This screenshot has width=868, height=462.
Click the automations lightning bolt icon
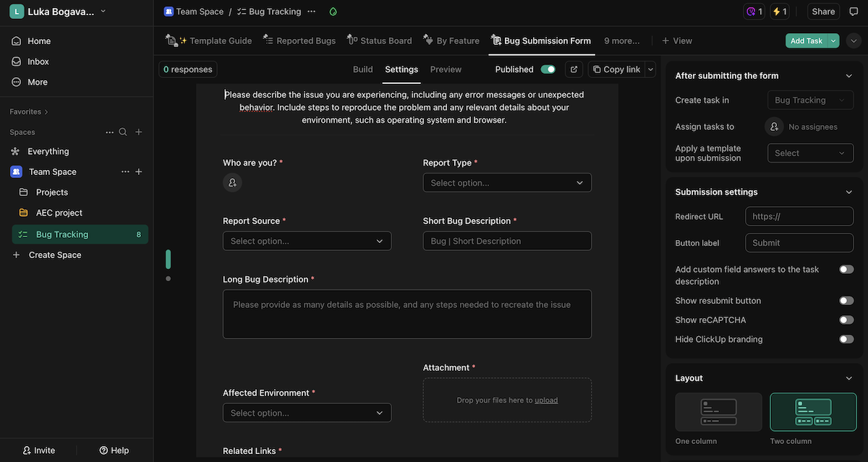[x=775, y=11]
